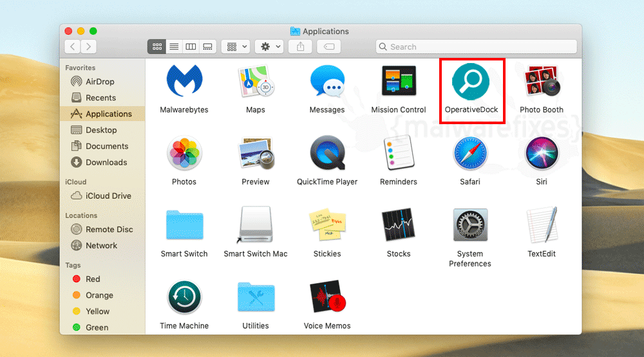Select the Time Machine icon
This screenshot has height=357, width=644.
coord(184,297)
